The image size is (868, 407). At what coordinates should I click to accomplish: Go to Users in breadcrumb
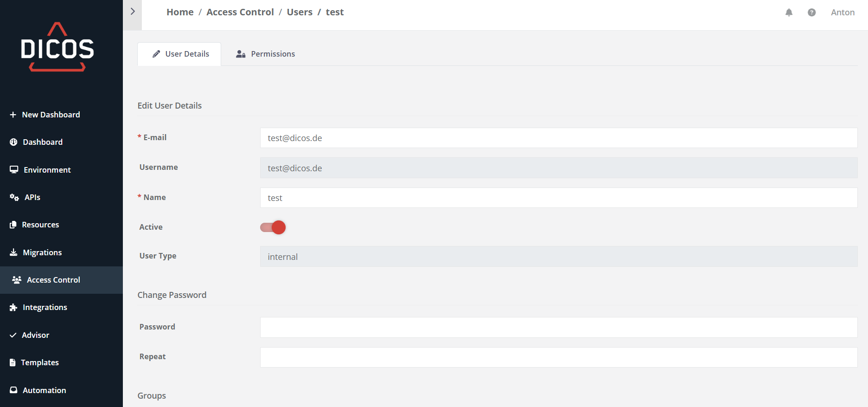[300, 12]
